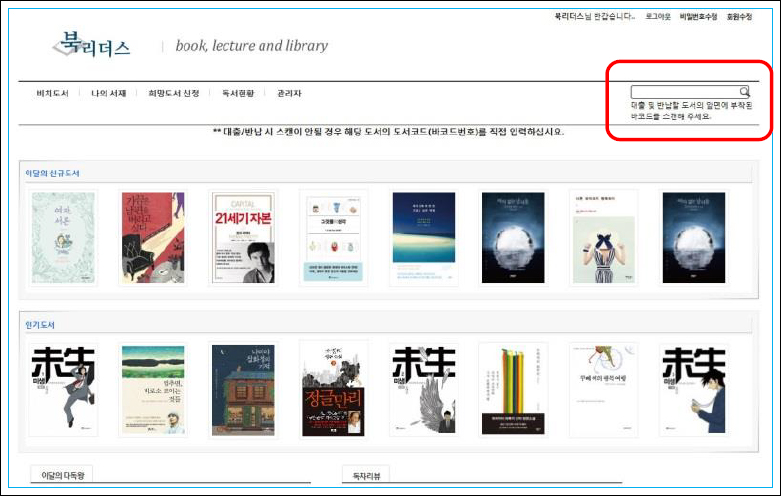
Task: Click the 로그아웃 link
Action: (658, 16)
